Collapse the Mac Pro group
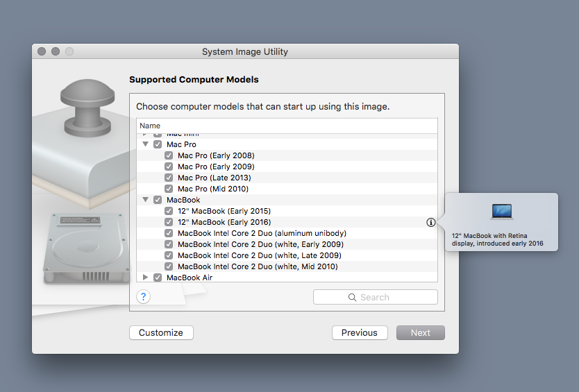The width and height of the screenshot is (579, 392). 146,144
